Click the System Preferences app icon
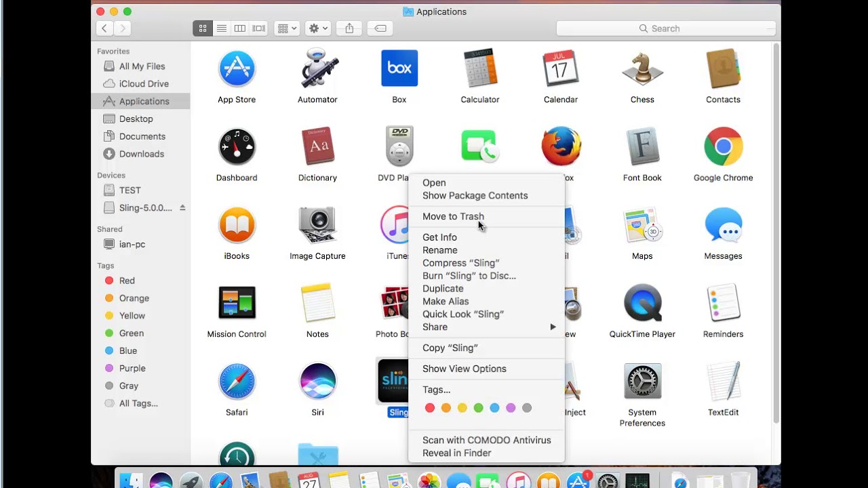Image resolution: width=868 pixels, height=488 pixels. pyautogui.click(x=642, y=381)
